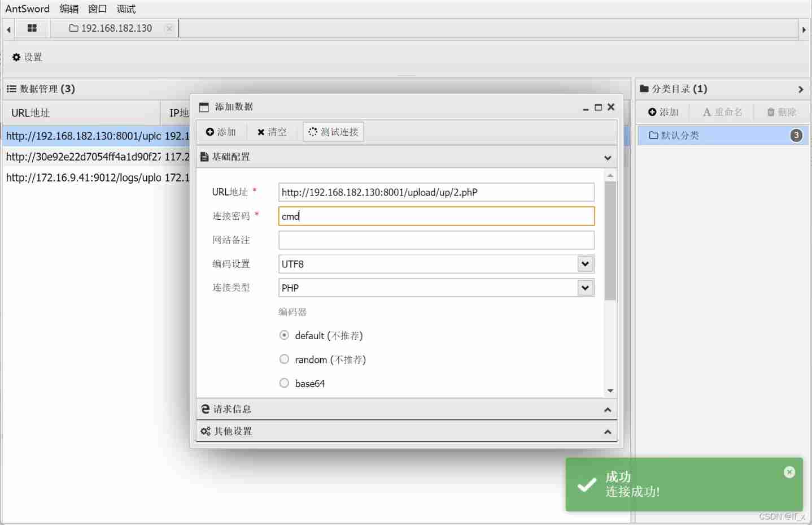Click the count badge on 默认分类

coord(796,136)
